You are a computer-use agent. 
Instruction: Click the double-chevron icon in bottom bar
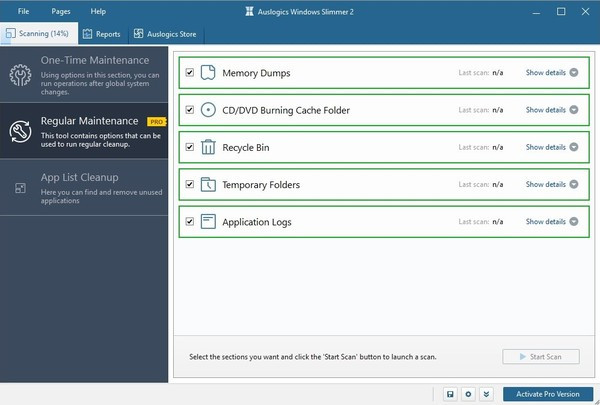click(486, 394)
